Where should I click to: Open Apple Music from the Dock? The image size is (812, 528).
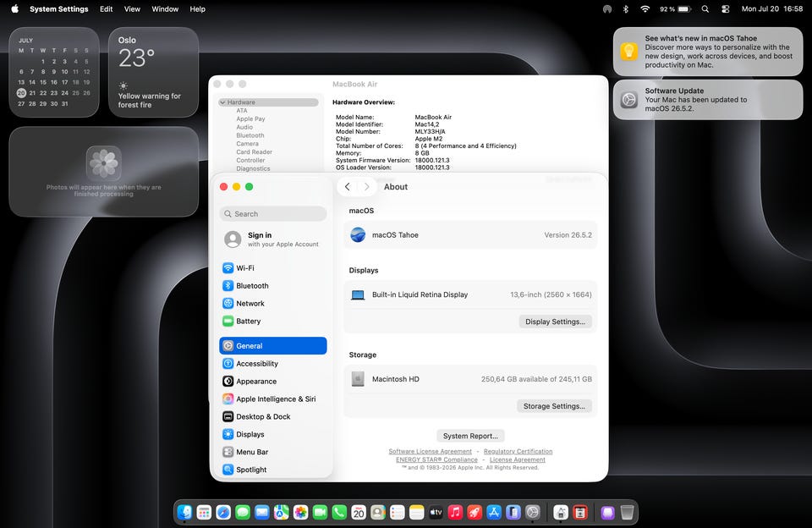click(455, 513)
